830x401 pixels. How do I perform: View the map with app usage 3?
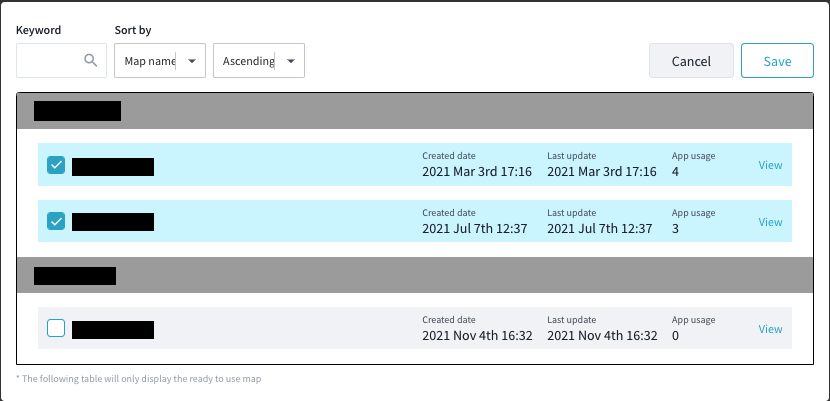(x=770, y=222)
